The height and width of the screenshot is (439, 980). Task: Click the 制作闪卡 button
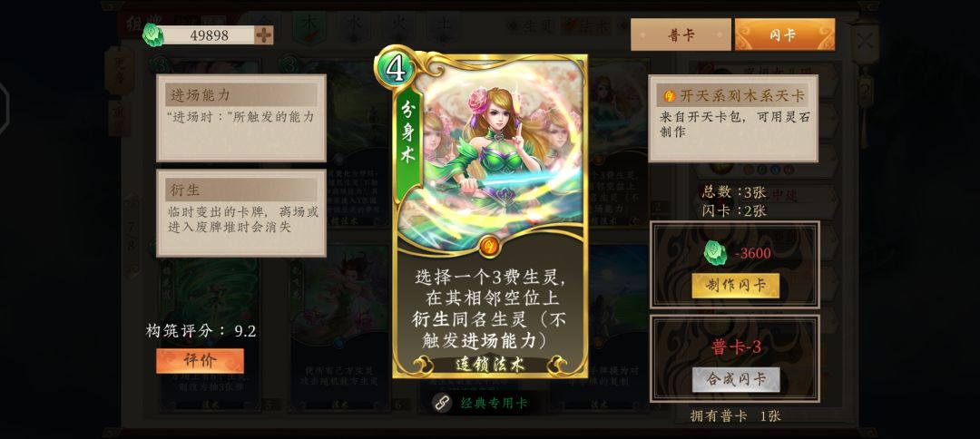click(736, 286)
